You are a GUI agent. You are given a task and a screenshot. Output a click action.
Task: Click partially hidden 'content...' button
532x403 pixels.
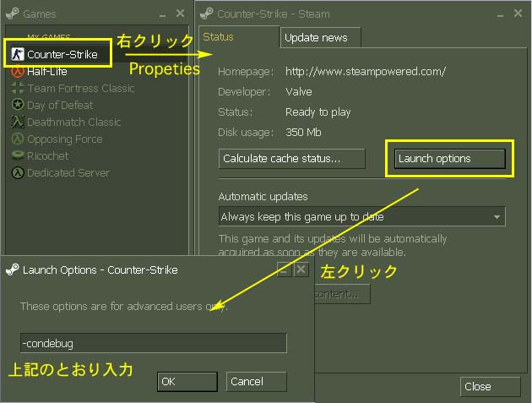point(342,294)
